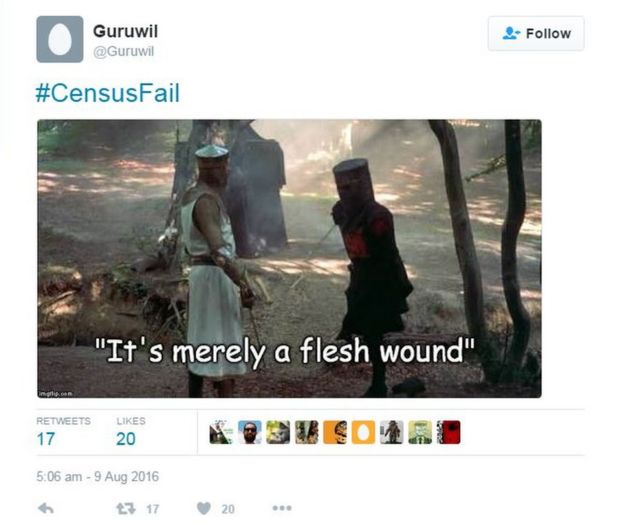Click the Follow button
Image resolution: width=624 pixels, height=524 pixels.
click(536, 33)
